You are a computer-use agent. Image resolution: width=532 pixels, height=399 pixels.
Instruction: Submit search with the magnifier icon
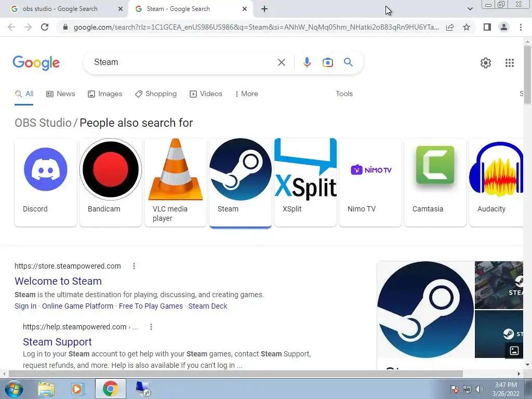click(x=348, y=62)
